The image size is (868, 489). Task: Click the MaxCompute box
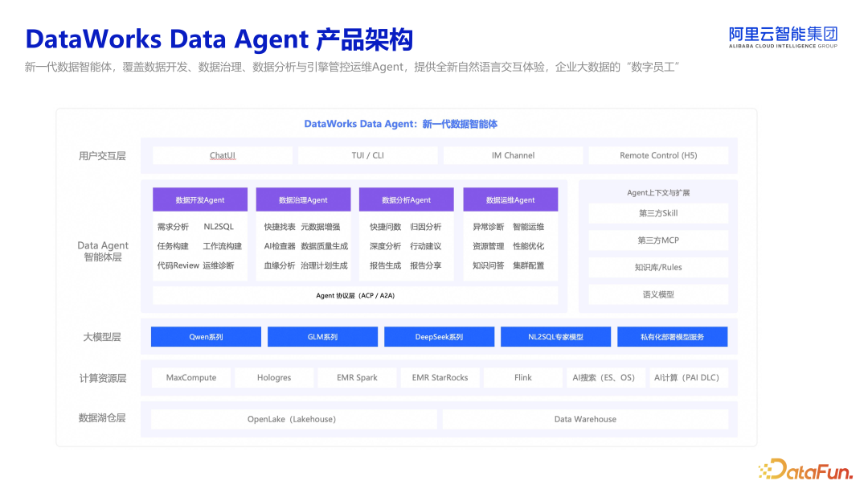(191, 378)
